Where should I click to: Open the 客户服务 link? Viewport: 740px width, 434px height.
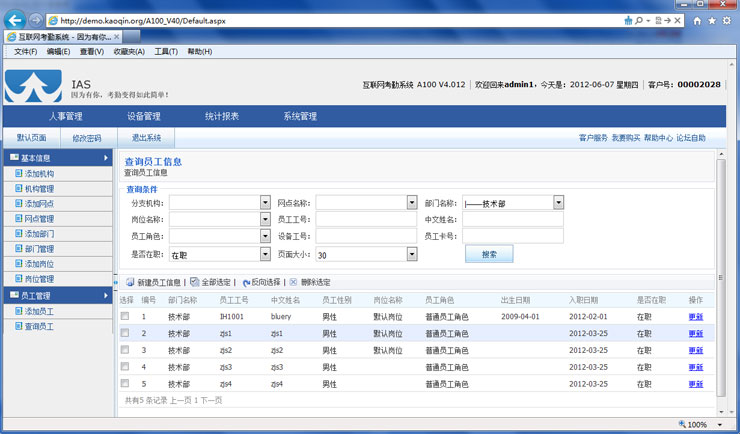click(593, 138)
